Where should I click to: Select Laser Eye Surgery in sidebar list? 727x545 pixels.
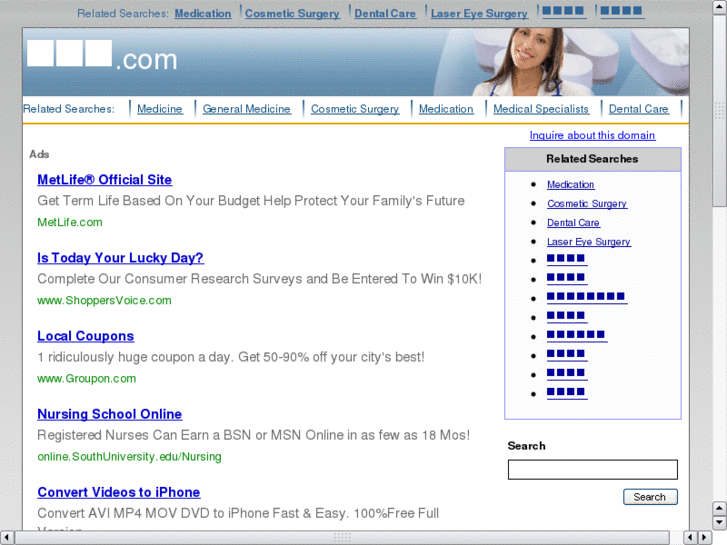588,242
